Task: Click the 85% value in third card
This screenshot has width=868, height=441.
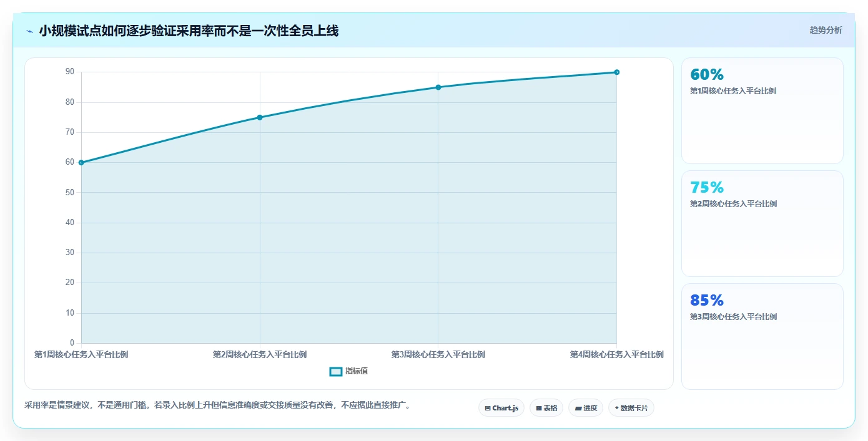Action: click(x=707, y=301)
